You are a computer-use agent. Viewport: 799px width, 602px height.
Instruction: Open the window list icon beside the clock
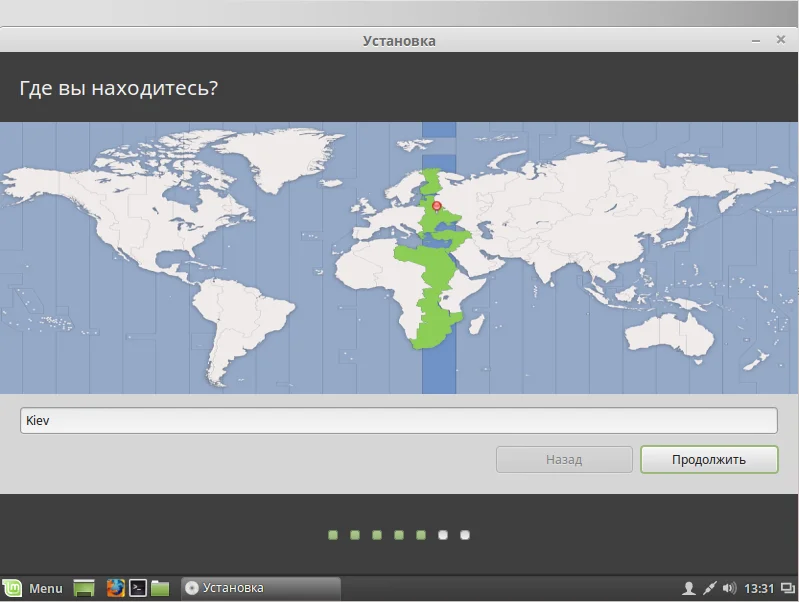coord(788,589)
